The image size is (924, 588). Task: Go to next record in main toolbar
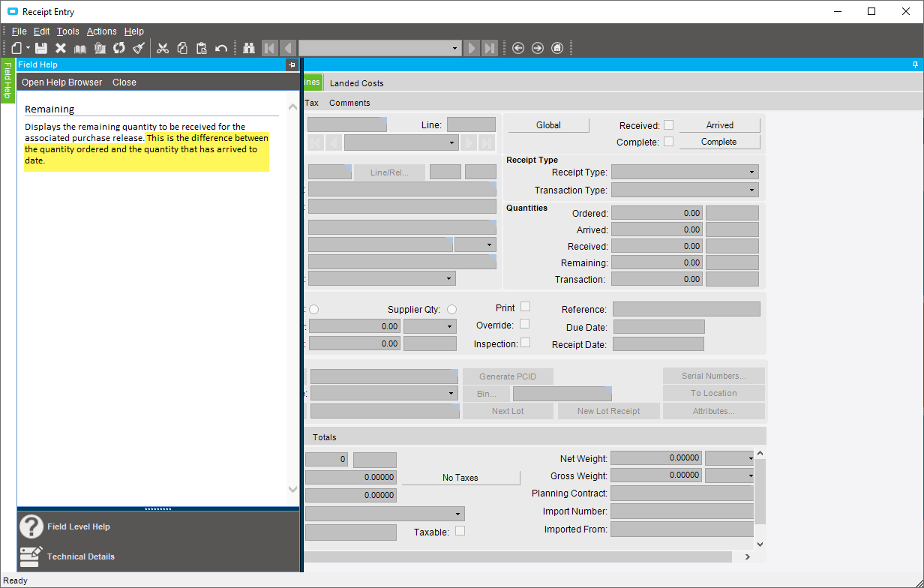(x=471, y=48)
